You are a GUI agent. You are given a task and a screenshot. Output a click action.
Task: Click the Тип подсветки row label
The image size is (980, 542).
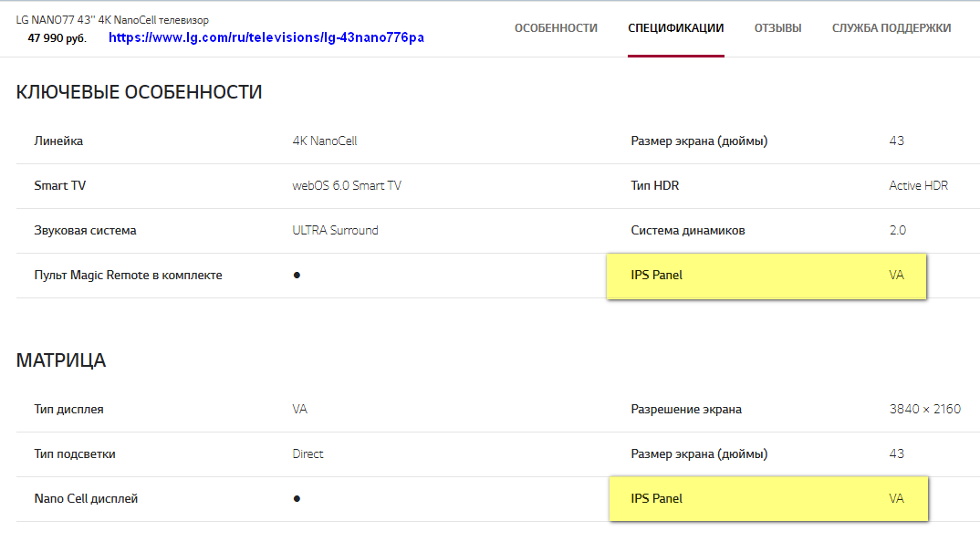point(75,454)
